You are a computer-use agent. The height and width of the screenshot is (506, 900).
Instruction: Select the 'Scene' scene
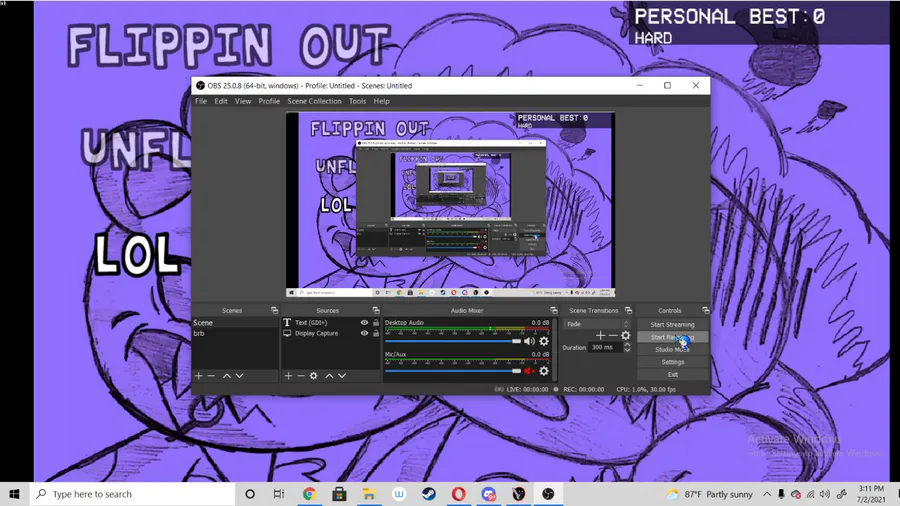click(x=235, y=323)
